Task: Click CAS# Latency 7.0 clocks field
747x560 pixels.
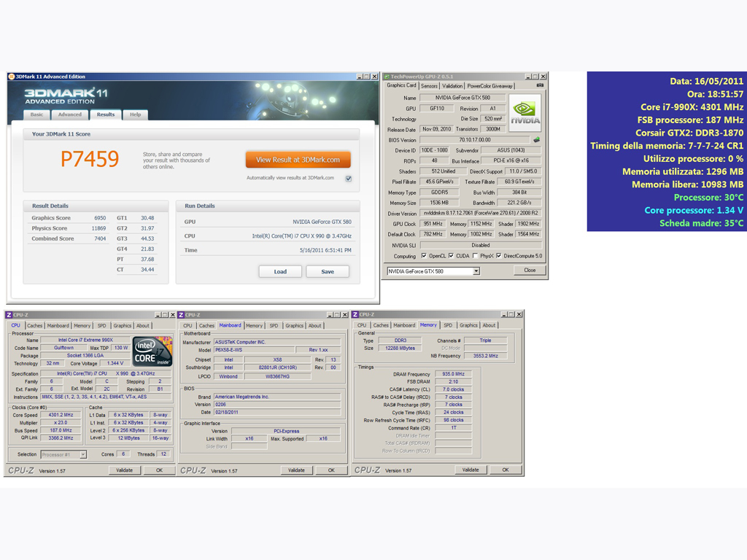Action: pyautogui.click(x=454, y=389)
